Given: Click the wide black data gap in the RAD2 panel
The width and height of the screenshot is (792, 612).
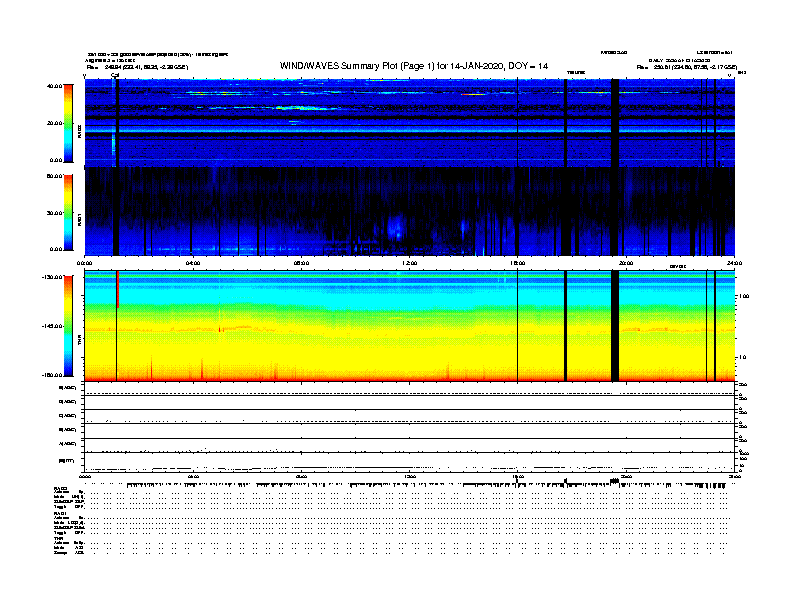Looking at the screenshot, I should 615,123.
